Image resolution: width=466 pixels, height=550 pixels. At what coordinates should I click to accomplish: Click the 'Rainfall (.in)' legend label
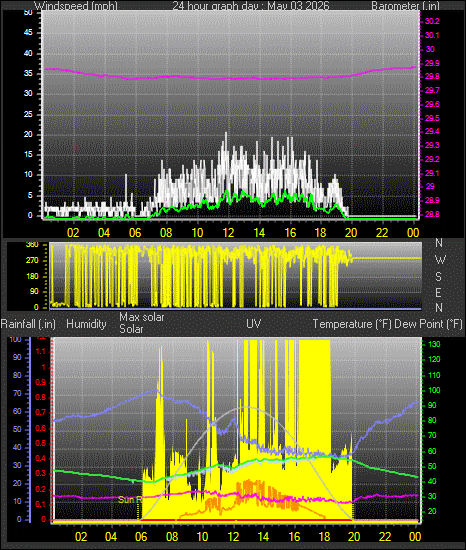pyautogui.click(x=28, y=324)
